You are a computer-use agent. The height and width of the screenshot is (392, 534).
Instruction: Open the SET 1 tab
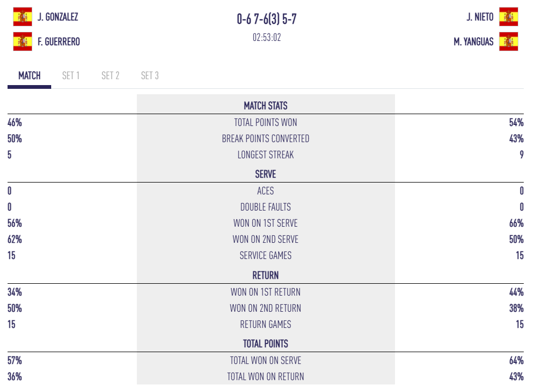click(x=71, y=75)
